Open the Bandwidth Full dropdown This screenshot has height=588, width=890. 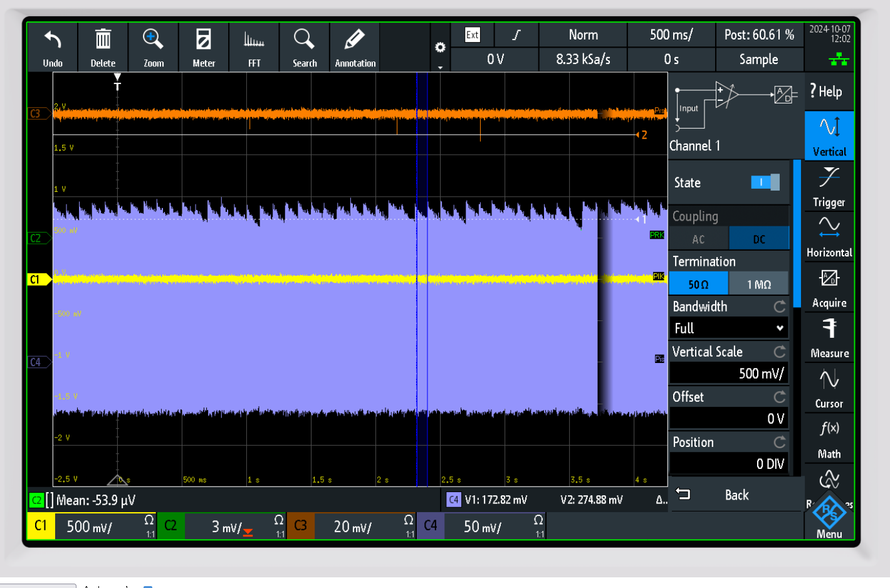728,328
